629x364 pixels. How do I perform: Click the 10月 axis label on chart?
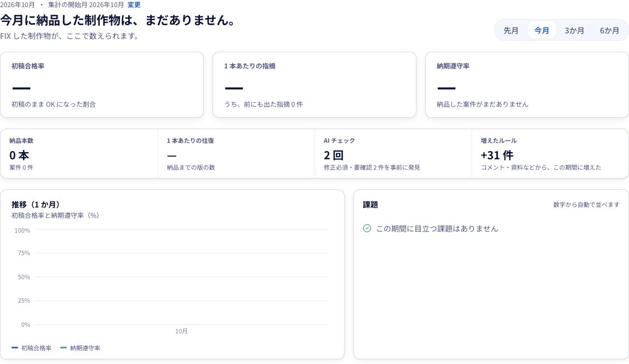pyautogui.click(x=181, y=331)
